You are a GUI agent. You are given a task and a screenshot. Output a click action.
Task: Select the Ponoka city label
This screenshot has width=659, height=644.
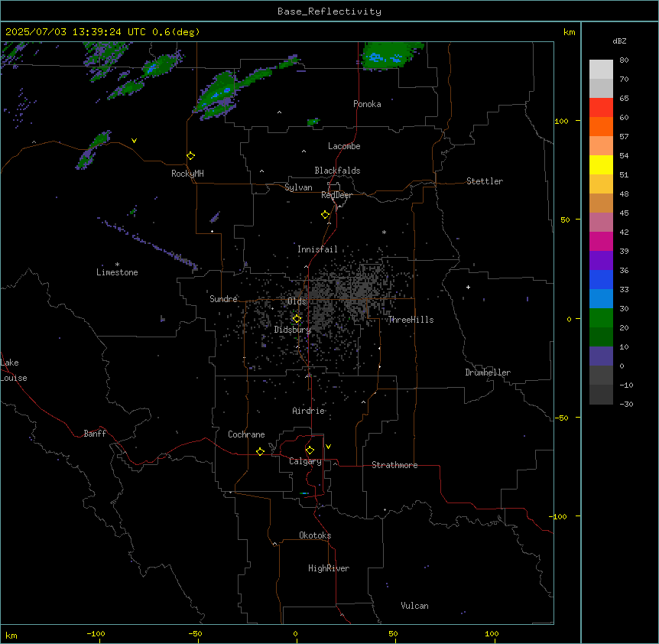pos(367,104)
